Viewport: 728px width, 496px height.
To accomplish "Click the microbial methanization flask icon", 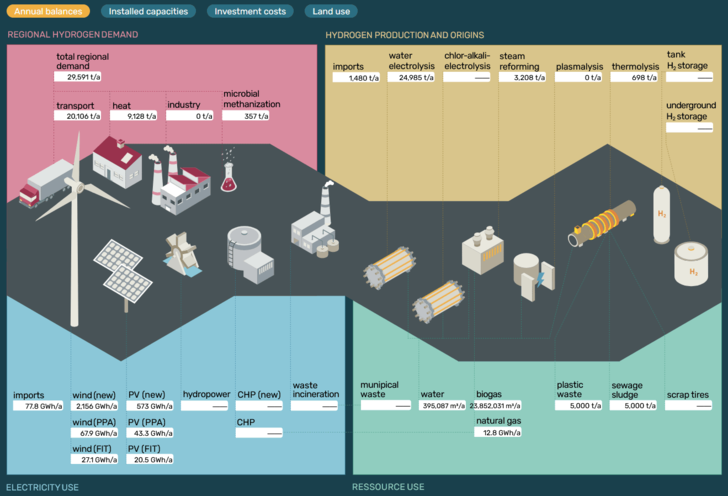I will (229, 174).
